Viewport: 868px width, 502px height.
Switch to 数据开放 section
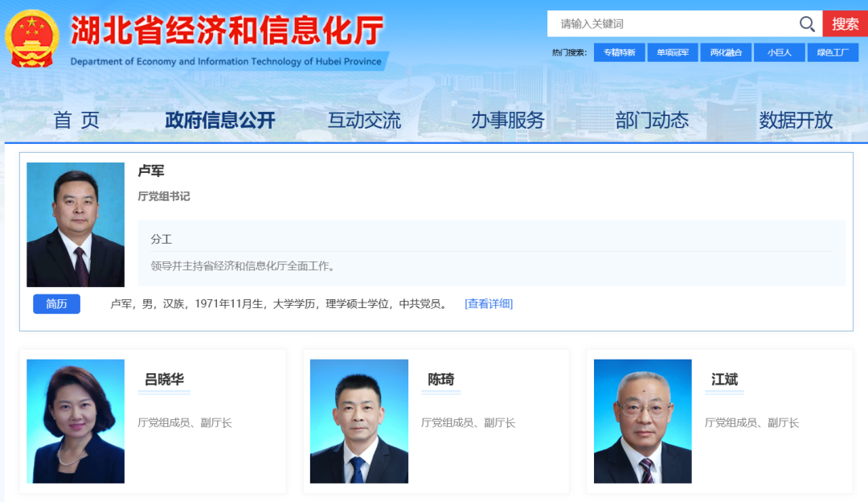(796, 121)
